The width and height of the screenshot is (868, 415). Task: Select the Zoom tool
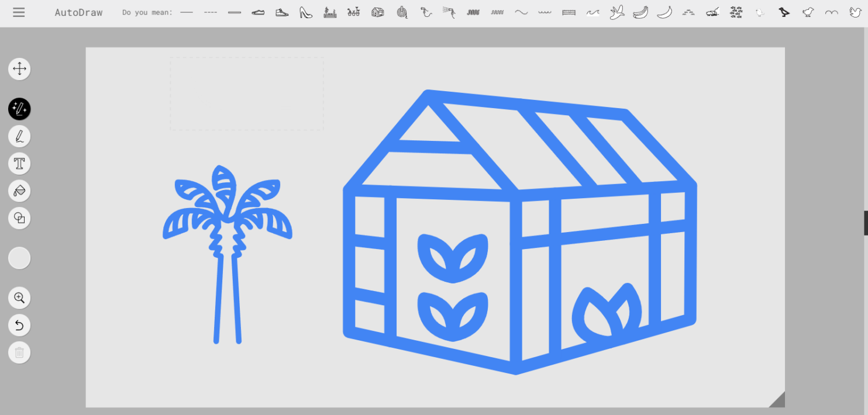19,298
